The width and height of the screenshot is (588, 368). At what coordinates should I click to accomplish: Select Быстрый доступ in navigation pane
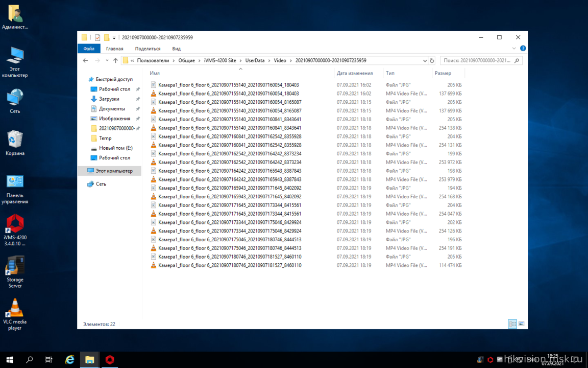tap(111, 80)
